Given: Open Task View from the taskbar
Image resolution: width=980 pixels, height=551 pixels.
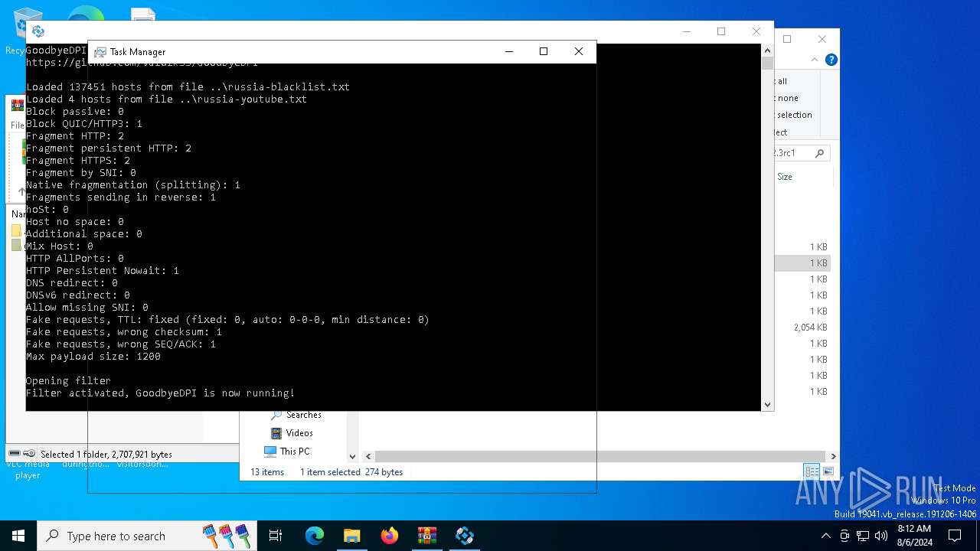Looking at the screenshot, I should [276, 536].
